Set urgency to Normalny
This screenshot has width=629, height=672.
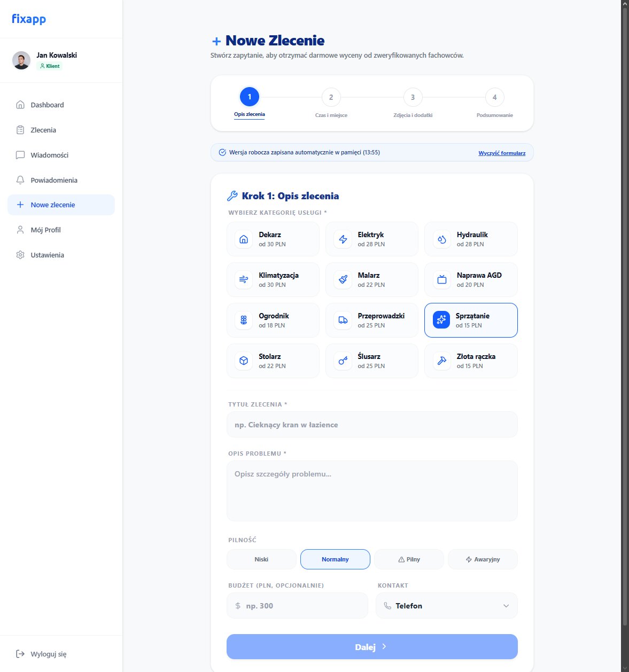point(335,559)
